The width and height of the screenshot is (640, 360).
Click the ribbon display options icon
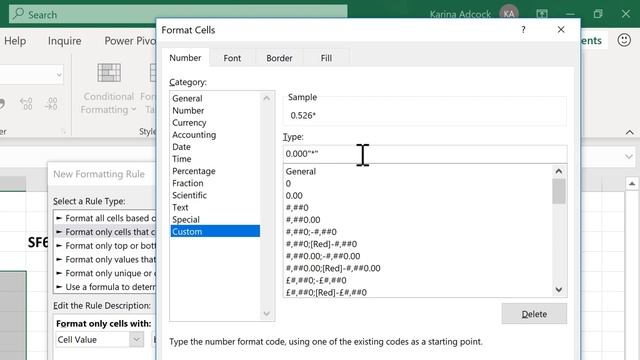542,14
